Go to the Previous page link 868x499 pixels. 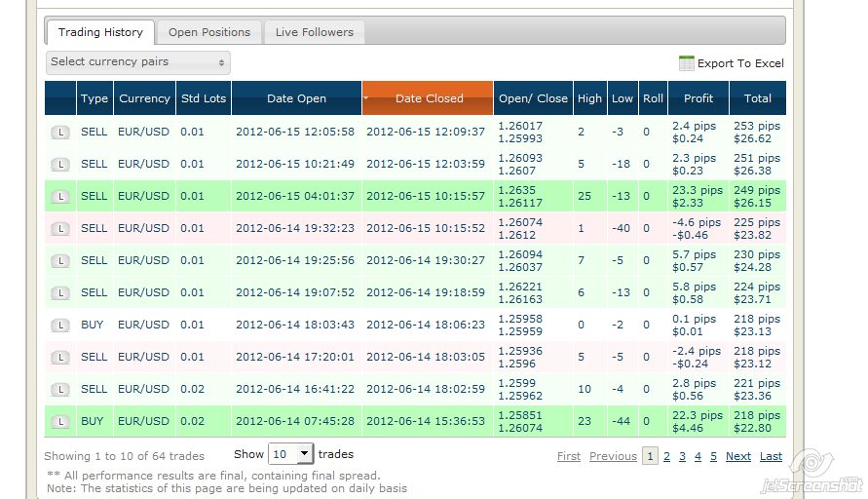click(x=613, y=456)
